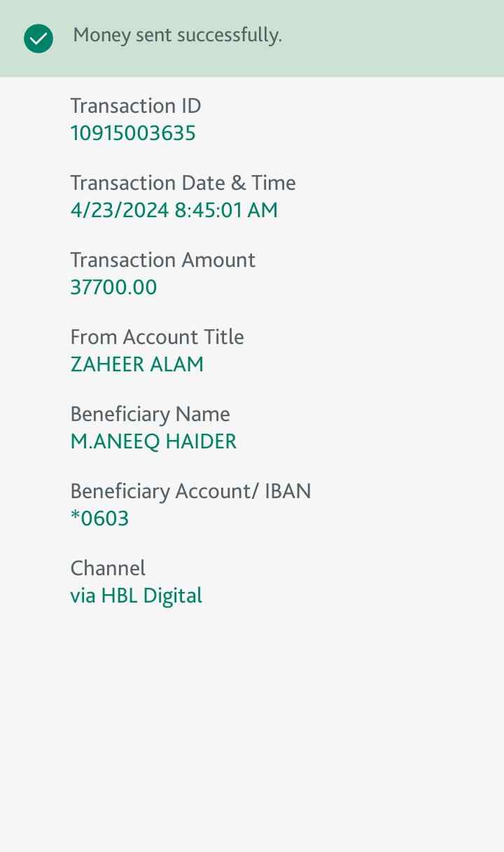Select the amount value 37700.00

[x=113, y=287]
